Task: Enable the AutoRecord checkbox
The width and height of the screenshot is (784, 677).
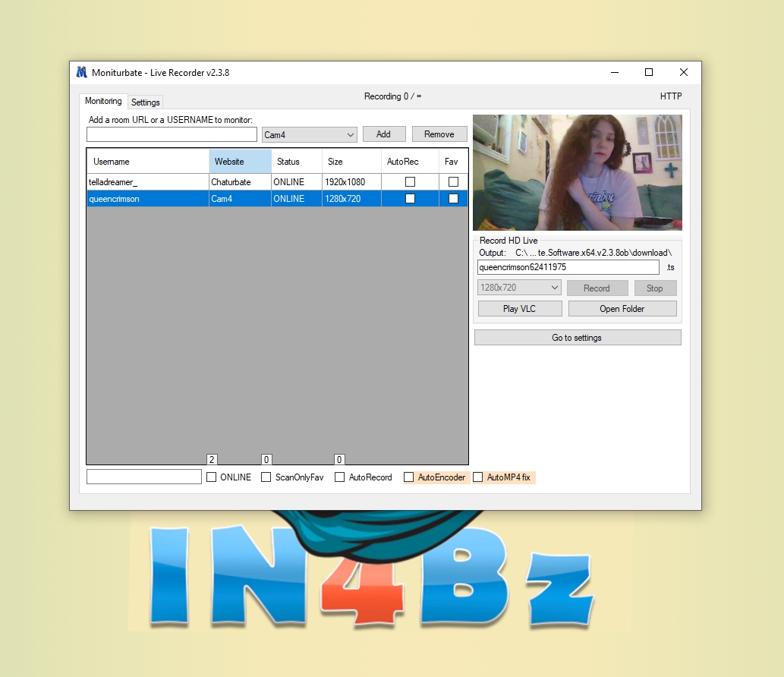Action: 339,477
